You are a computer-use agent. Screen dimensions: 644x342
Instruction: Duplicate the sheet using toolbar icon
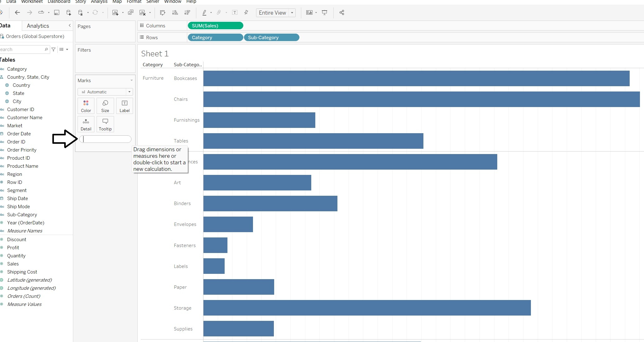point(131,12)
